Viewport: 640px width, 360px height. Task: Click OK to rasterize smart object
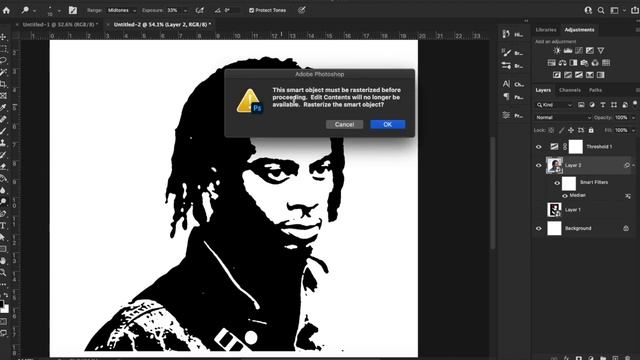[x=388, y=124]
